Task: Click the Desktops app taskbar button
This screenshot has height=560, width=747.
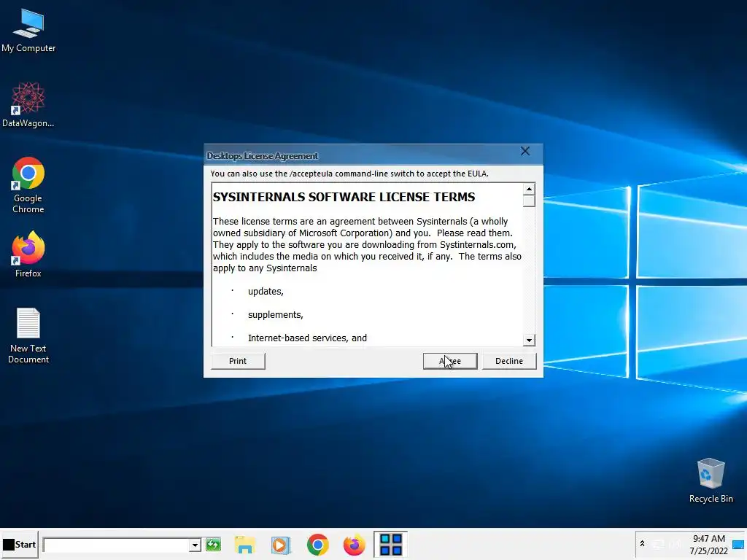Action: tap(391, 544)
